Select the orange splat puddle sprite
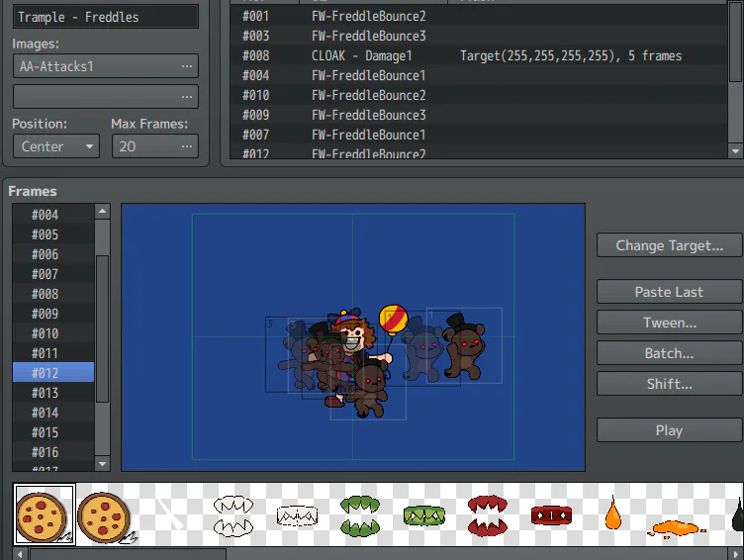This screenshot has width=744, height=560. [x=677, y=528]
